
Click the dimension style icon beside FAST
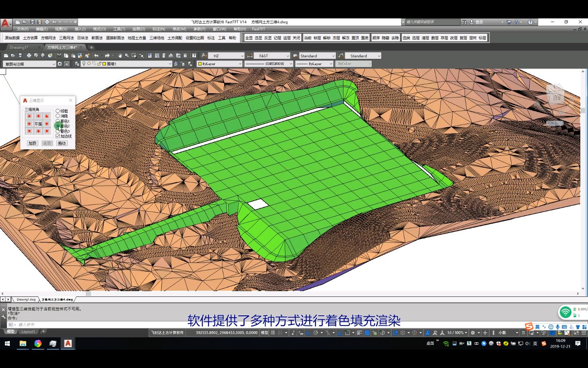250,56
